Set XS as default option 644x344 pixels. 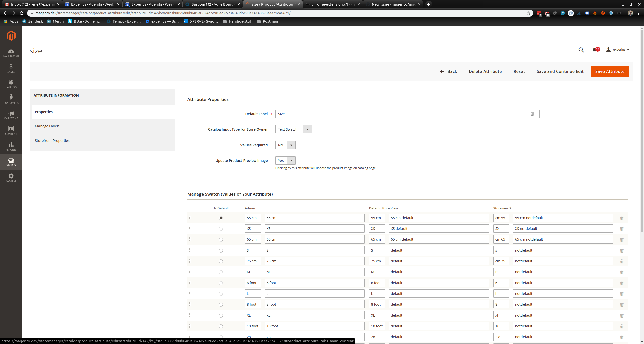click(x=221, y=229)
